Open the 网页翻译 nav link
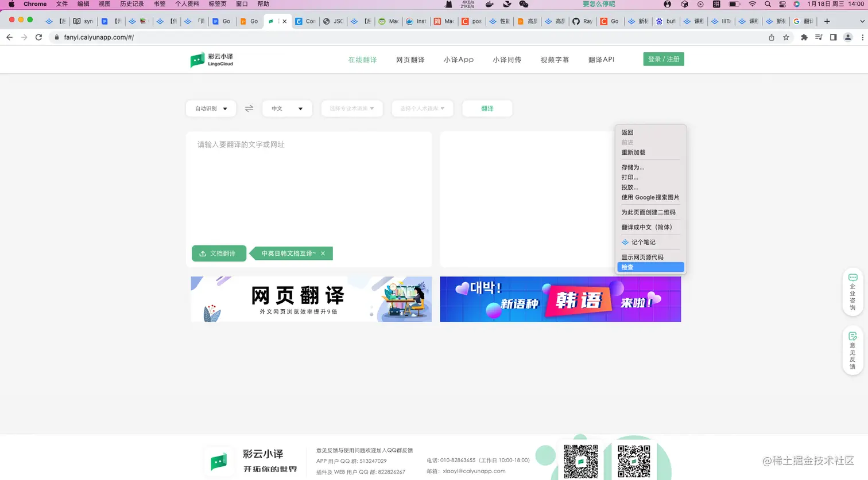Viewport: 868px width, 480px height. click(410, 60)
